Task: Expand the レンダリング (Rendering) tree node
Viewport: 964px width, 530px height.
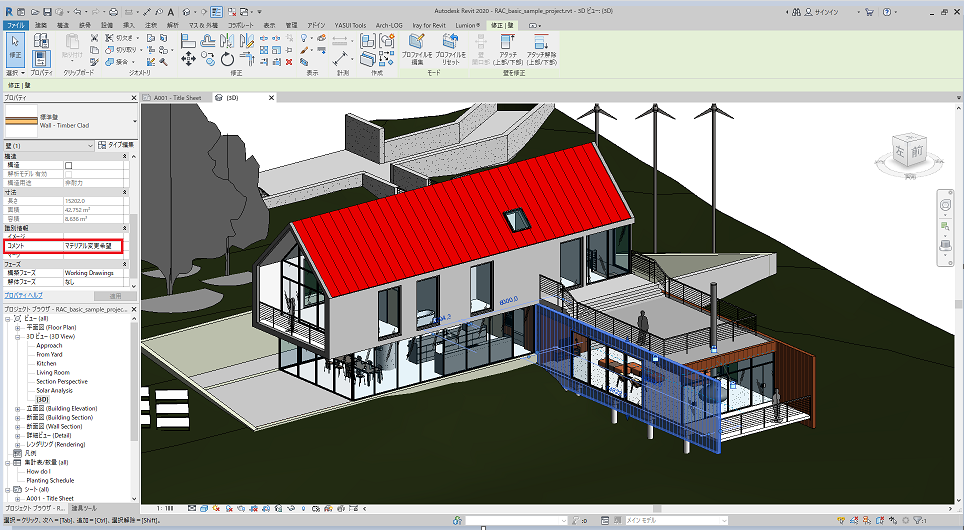Action: [18, 445]
